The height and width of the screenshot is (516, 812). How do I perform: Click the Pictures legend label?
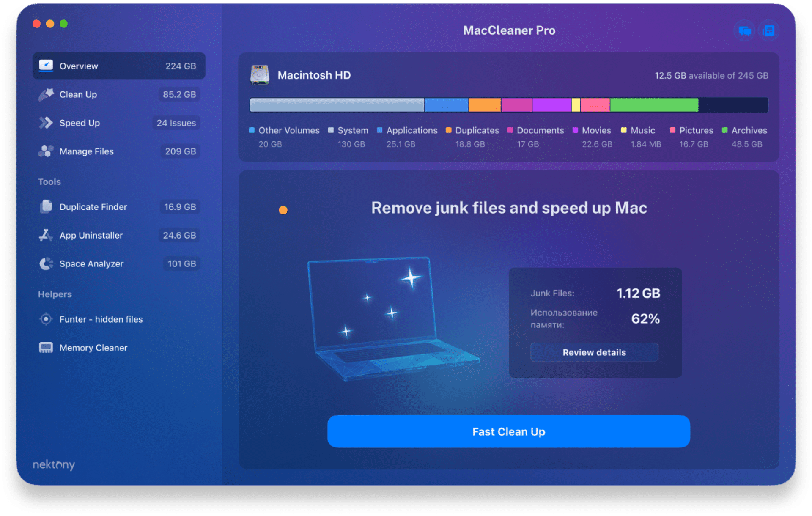696,130
